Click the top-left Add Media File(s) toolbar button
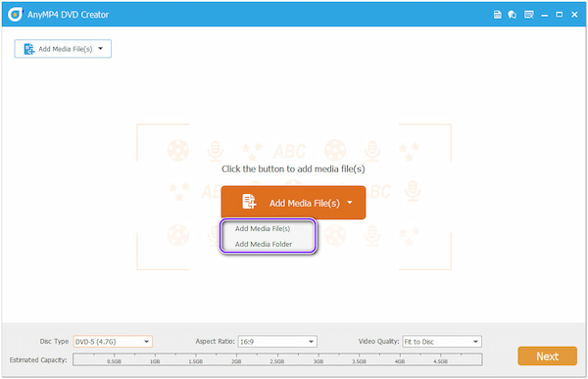The width and height of the screenshot is (588, 379). pos(63,49)
